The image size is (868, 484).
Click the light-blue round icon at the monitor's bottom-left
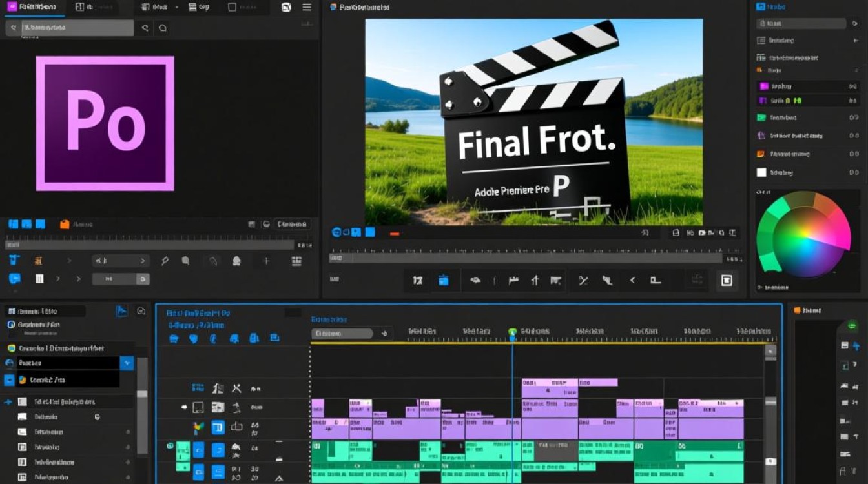pyautogui.click(x=336, y=232)
